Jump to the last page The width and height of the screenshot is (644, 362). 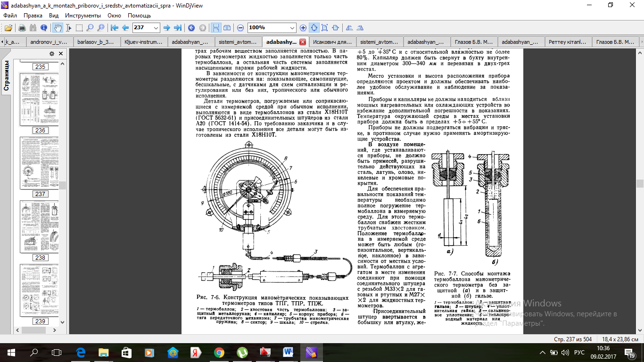178,27
